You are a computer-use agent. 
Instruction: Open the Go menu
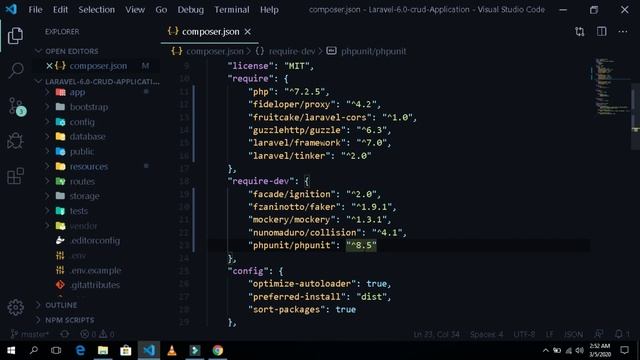click(x=161, y=9)
